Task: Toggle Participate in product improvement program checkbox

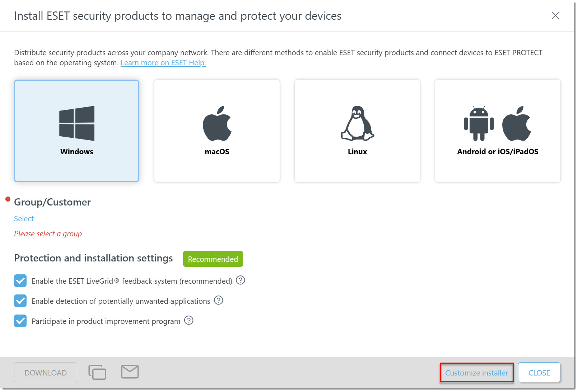Action: [20, 321]
